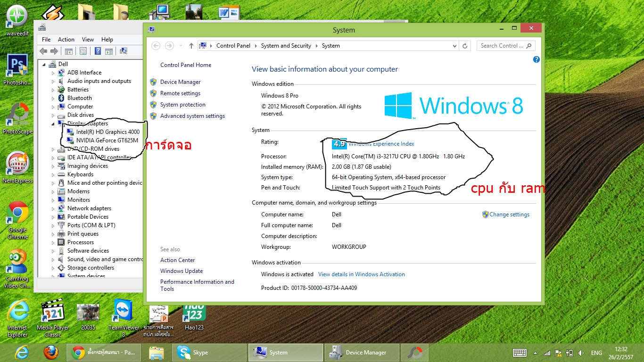Click the Scan for hardware changes icon
This screenshot has height=362, width=644.
click(x=124, y=51)
